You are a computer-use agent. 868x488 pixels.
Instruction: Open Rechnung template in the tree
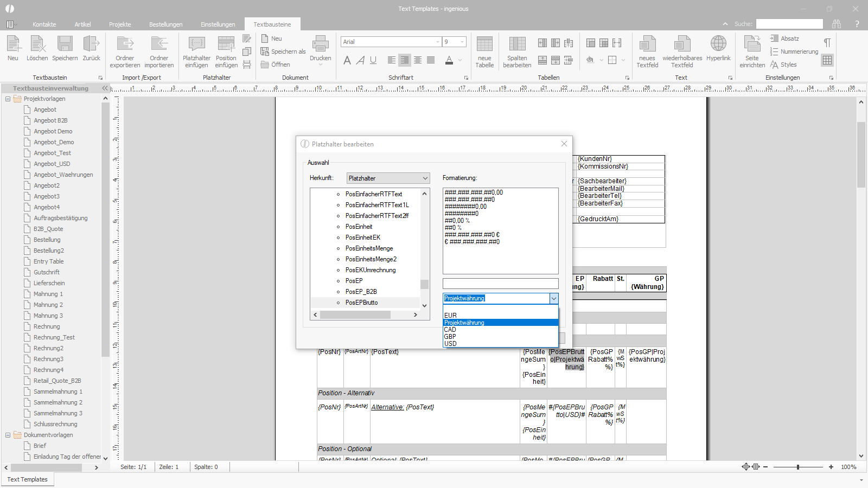click(47, 326)
